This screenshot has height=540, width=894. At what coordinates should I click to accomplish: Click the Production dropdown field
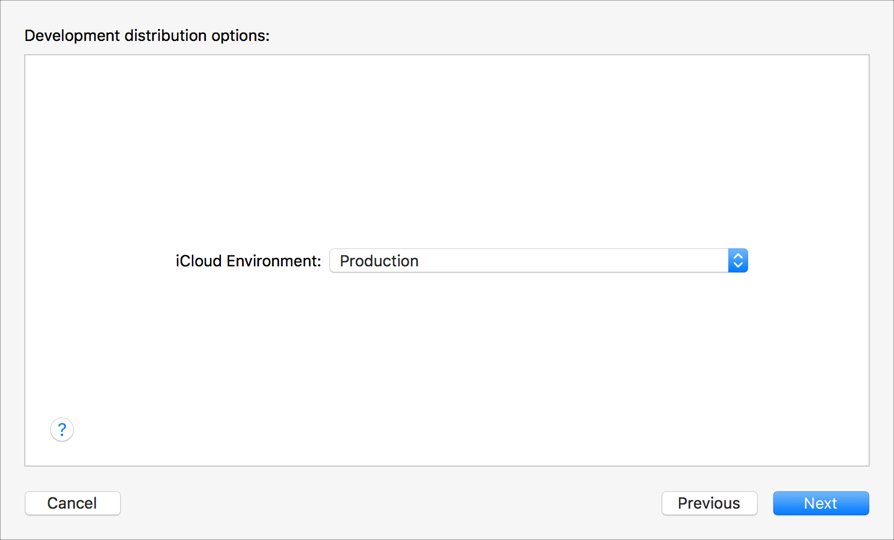[528, 261]
